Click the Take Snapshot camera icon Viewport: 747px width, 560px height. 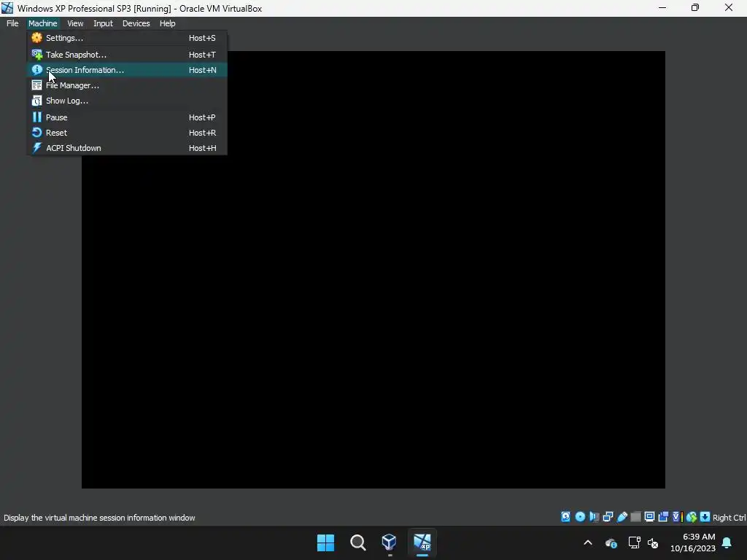[x=36, y=54]
